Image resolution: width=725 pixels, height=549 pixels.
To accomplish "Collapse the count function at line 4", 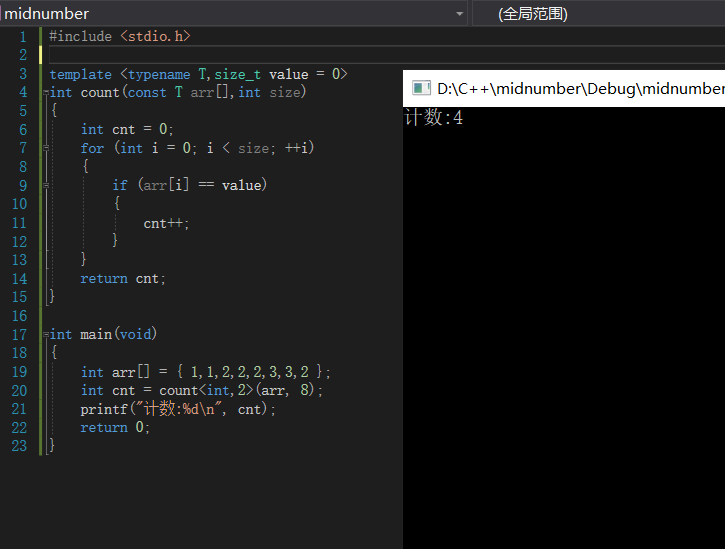I will pos(46,93).
